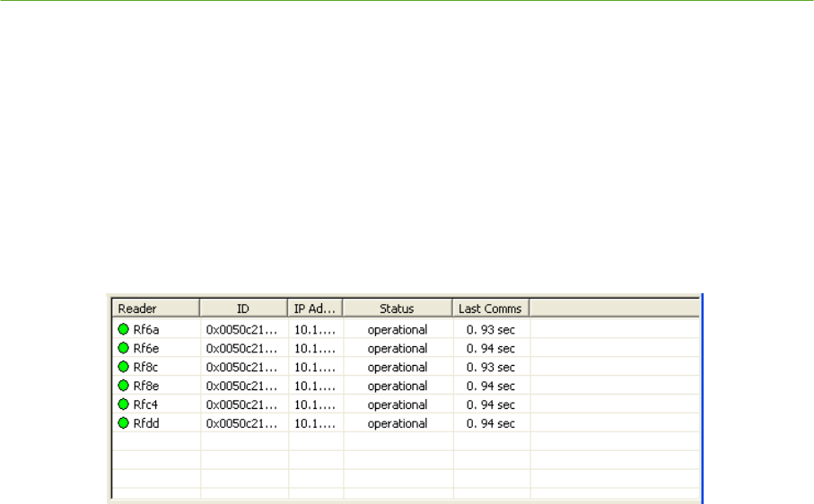Click the operational status of Rf6e

tap(398, 349)
